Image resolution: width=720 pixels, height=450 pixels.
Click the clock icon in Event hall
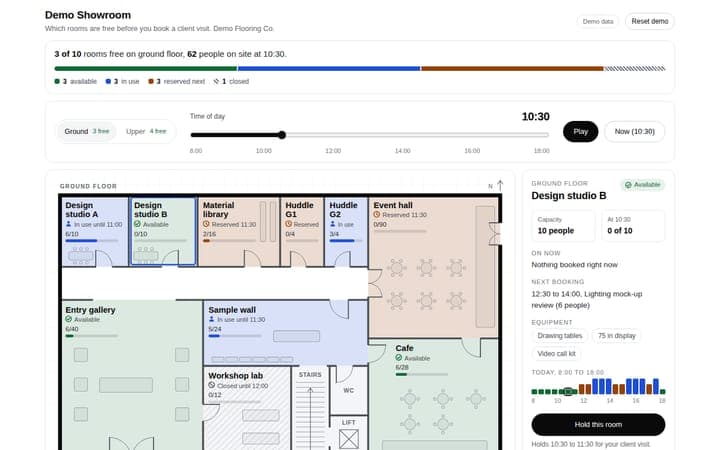pyautogui.click(x=377, y=214)
